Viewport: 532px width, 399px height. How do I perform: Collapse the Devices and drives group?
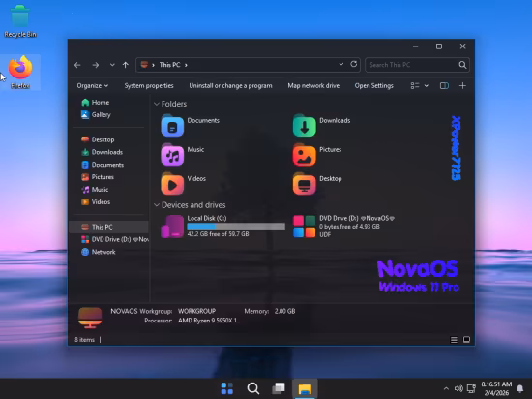pyautogui.click(x=157, y=205)
